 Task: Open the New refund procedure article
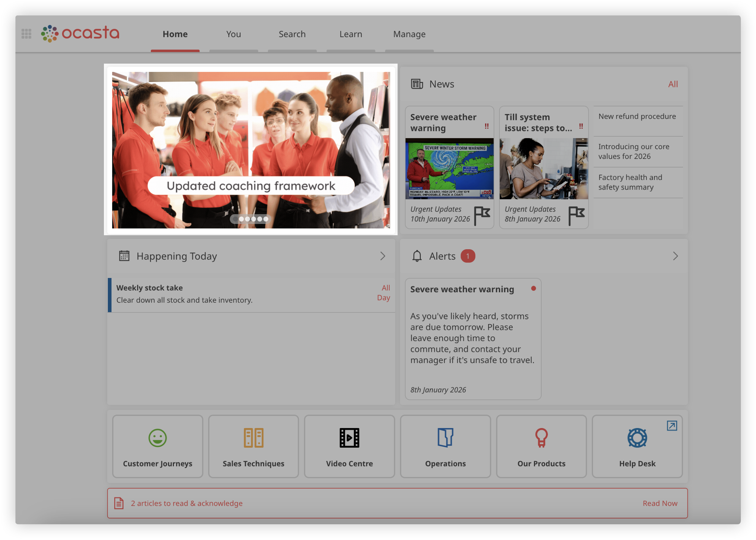point(637,116)
